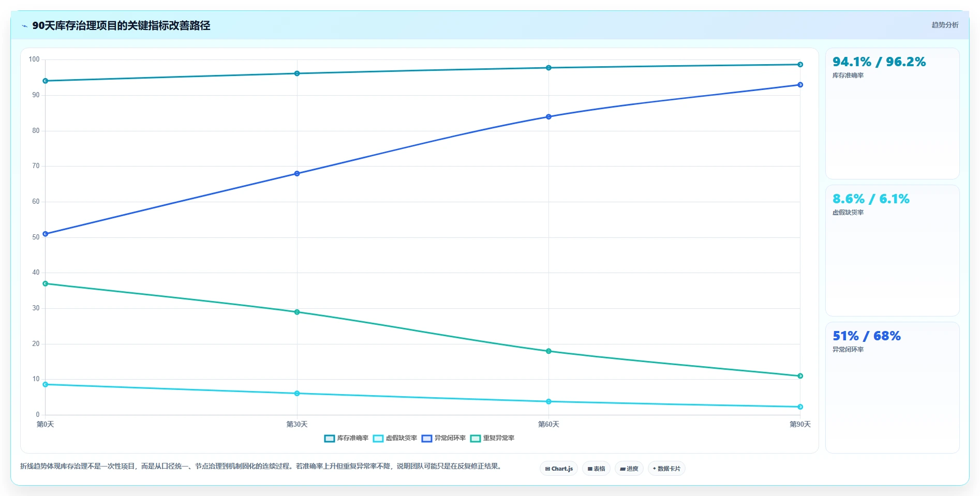This screenshot has width=980, height=496.
Task: Click the 虚假缺货率 point at 第0天
Action: point(46,384)
